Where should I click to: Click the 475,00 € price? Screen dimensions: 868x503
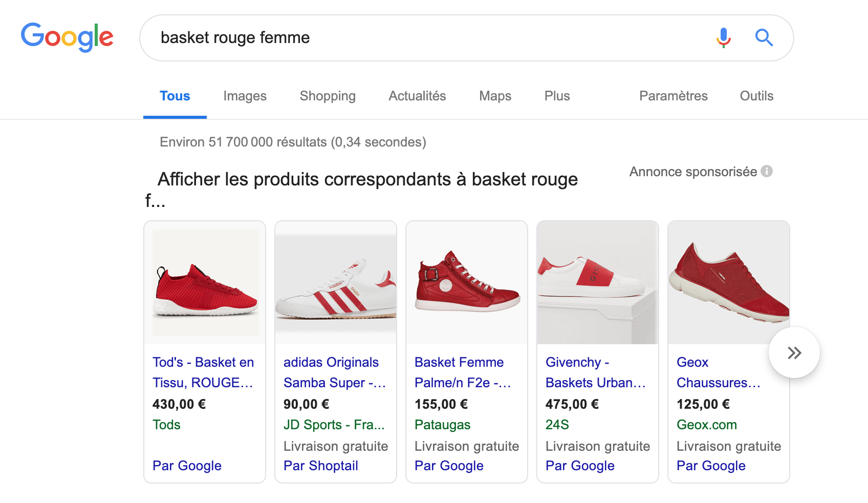click(x=572, y=404)
